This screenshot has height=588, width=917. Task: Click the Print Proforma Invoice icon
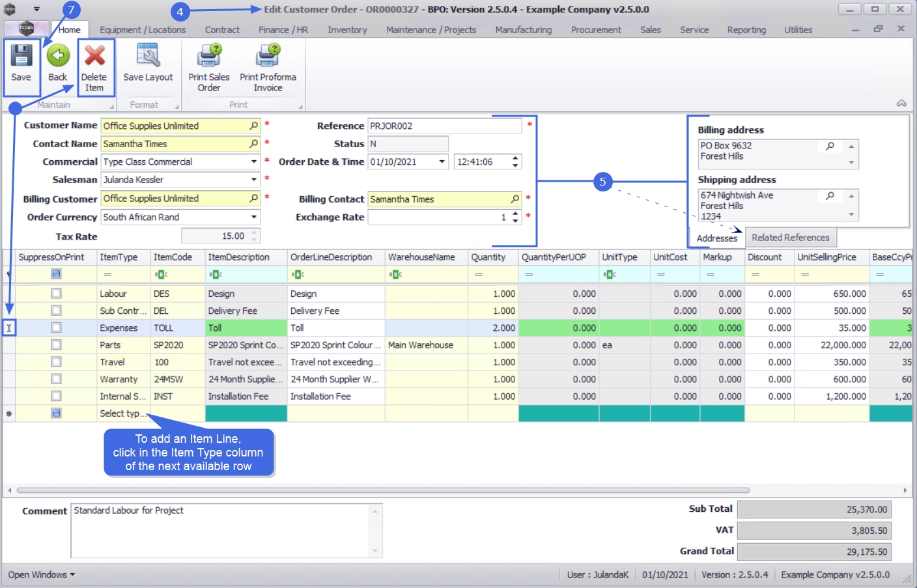click(x=268, y=57)
